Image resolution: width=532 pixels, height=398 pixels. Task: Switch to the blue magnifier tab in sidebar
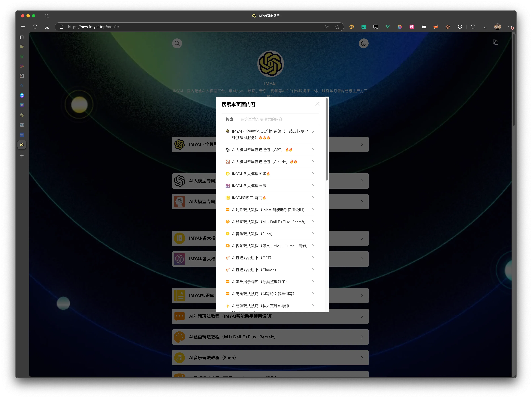point(22,86)
